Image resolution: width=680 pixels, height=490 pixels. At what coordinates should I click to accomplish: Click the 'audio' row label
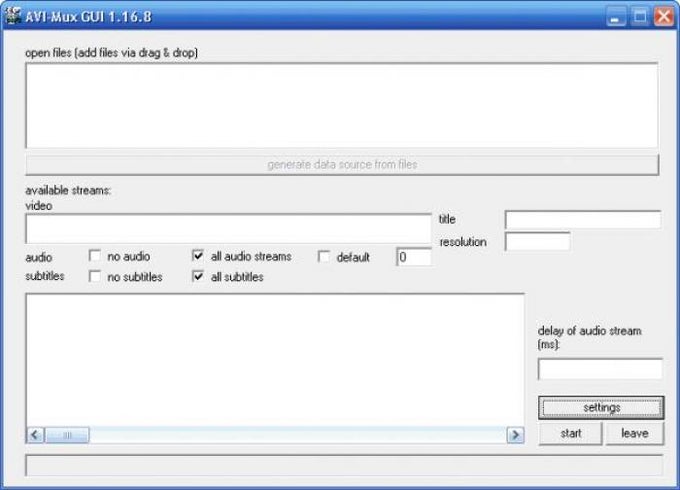39,257
